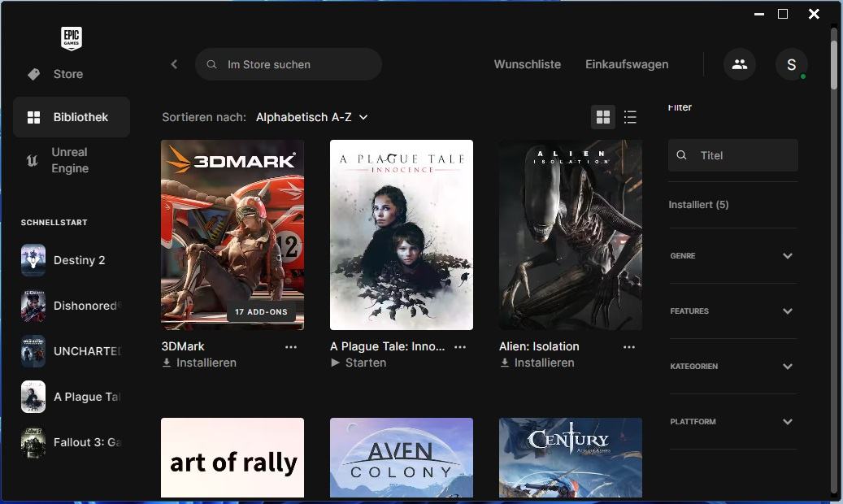Open the Wunschliste
843x504 pixels.
(x=527, y=64)
